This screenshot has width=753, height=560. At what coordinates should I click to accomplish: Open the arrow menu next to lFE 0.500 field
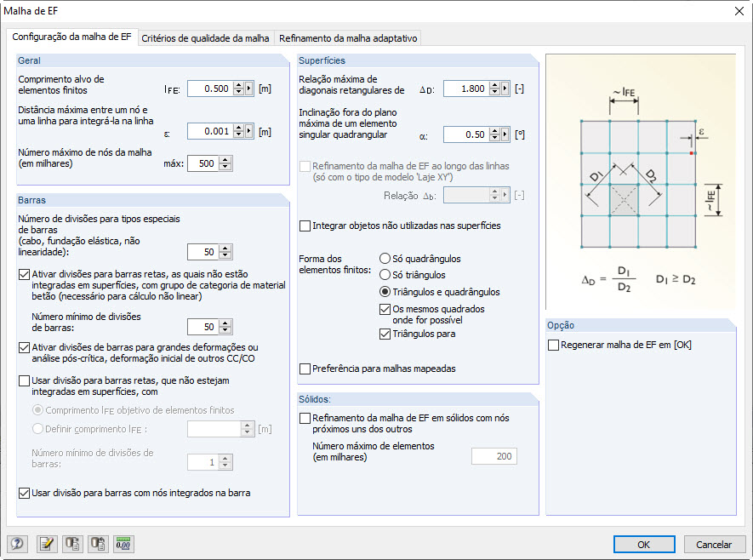[248, 89]
